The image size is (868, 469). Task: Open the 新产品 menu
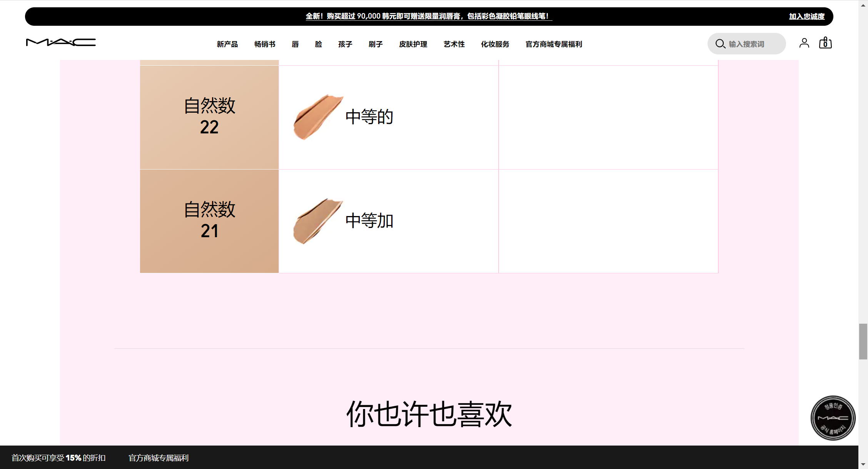click(227, 44)
